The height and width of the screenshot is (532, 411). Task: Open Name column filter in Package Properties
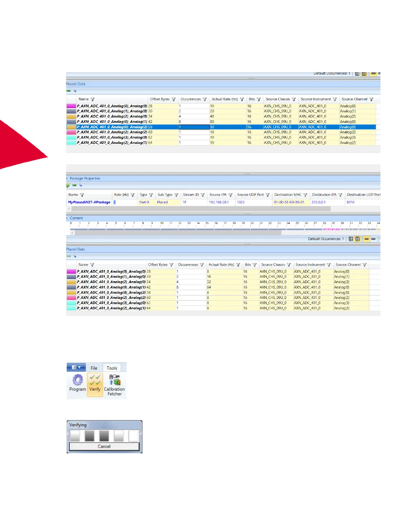point(82,195)
